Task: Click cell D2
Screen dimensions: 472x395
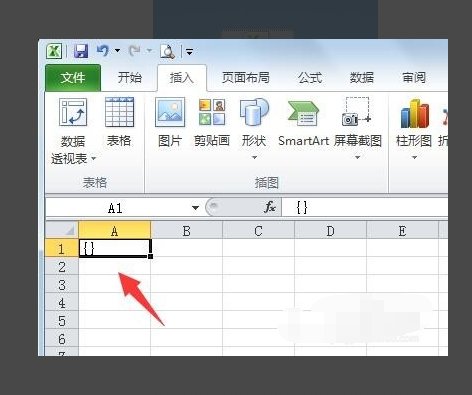Action: [330, 266]
